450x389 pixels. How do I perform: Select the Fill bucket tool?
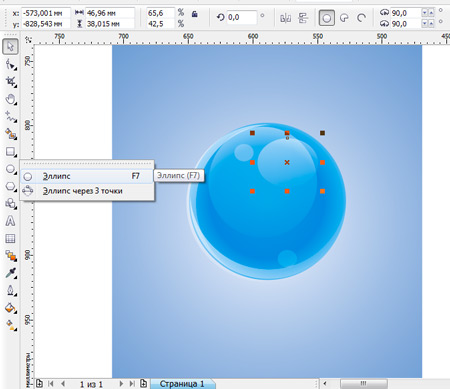pos(10,308)
